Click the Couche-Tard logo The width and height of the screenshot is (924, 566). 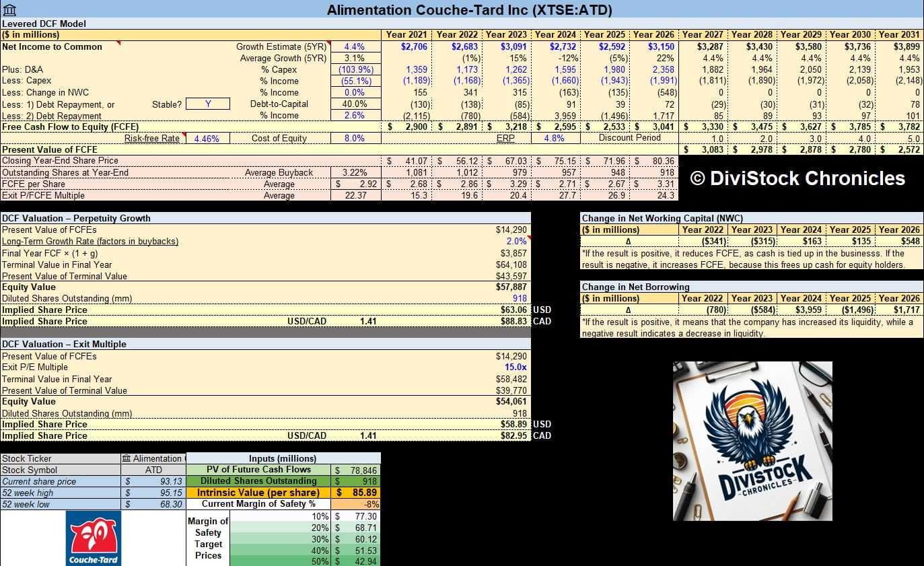tap(94, 538)
